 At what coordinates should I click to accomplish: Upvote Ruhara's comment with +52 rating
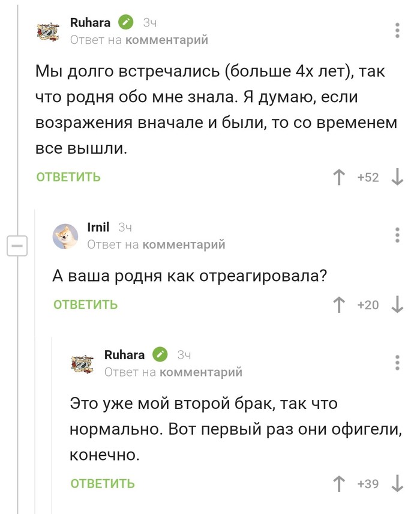[340, 177]
